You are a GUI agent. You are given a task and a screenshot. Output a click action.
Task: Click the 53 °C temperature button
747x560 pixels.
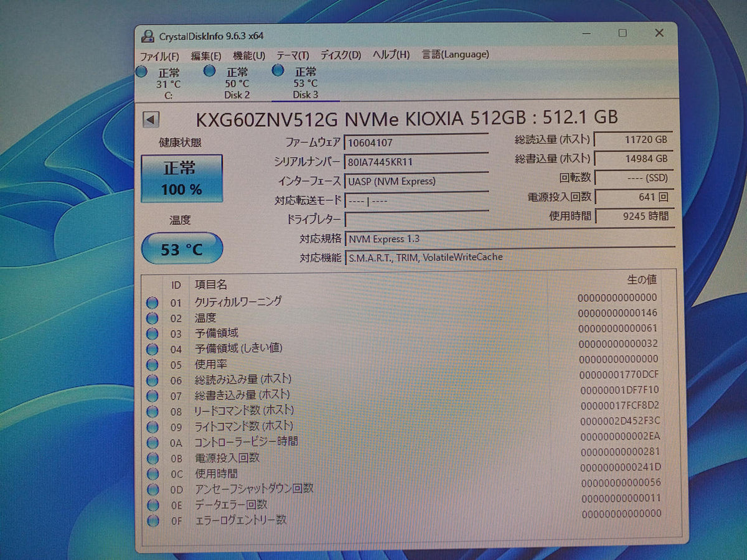[x=182, y=250]
